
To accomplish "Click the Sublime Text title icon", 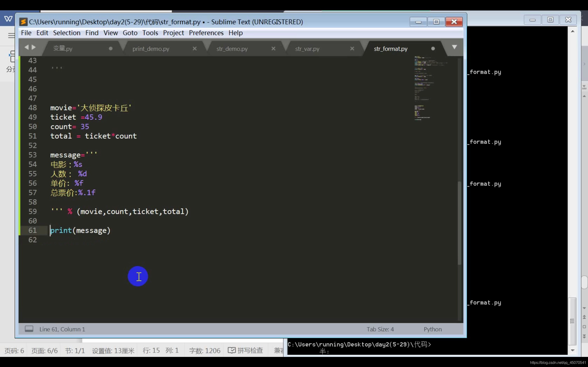I will pyautogui.click(x=23, y=22).
